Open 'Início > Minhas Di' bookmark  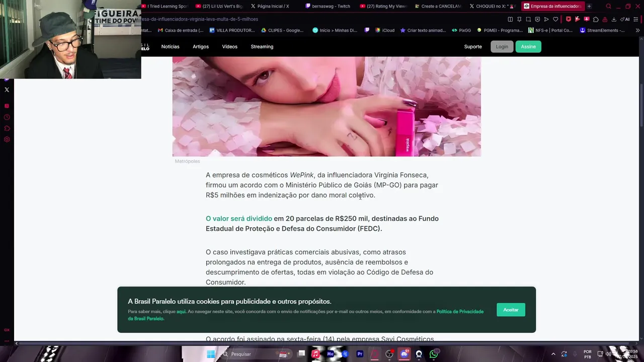coord(335,30)
